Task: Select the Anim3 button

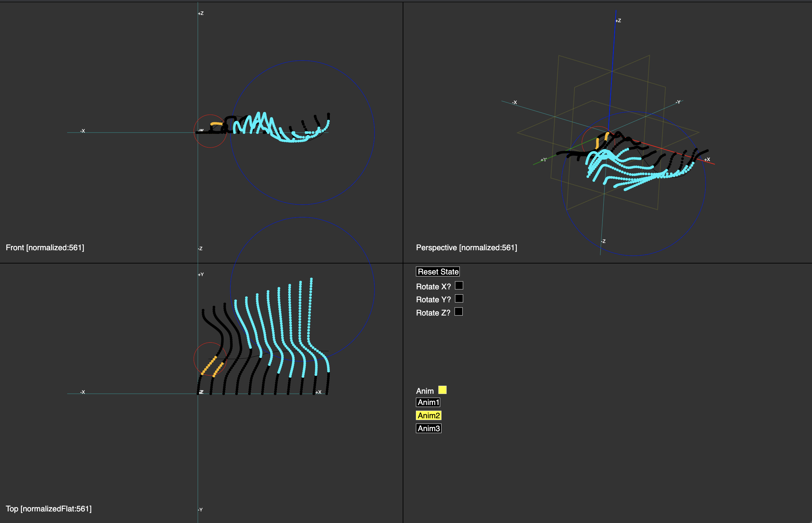Action: point(429,429)
